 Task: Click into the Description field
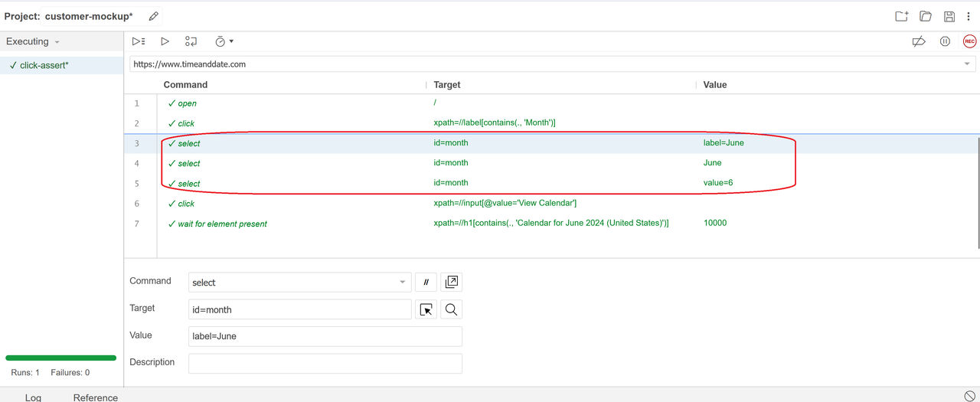click(325, 363)
